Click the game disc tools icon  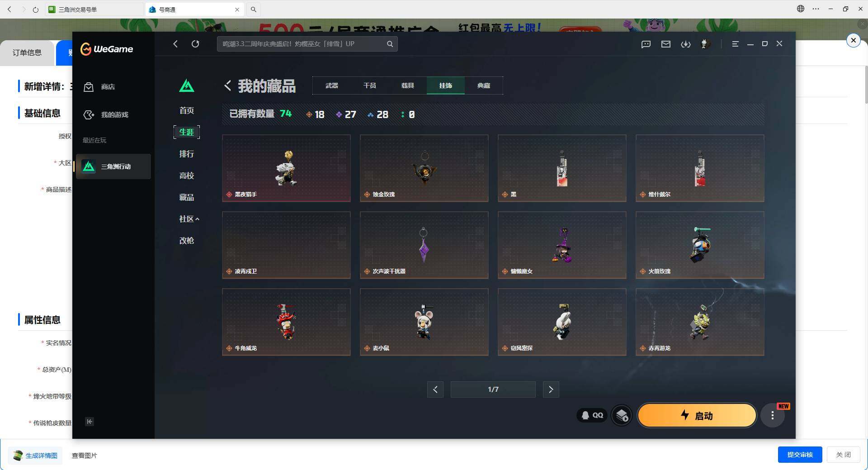[622, 415]
